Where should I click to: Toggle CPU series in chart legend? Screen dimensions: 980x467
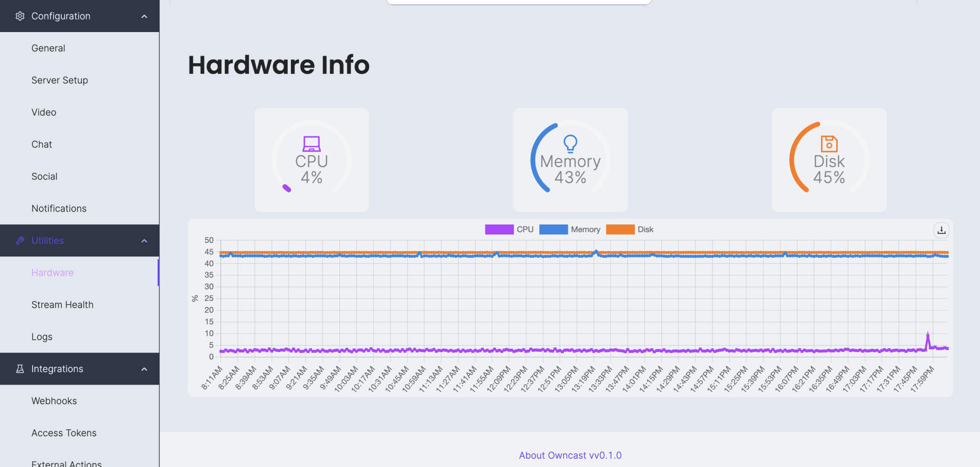pos(509,230)
